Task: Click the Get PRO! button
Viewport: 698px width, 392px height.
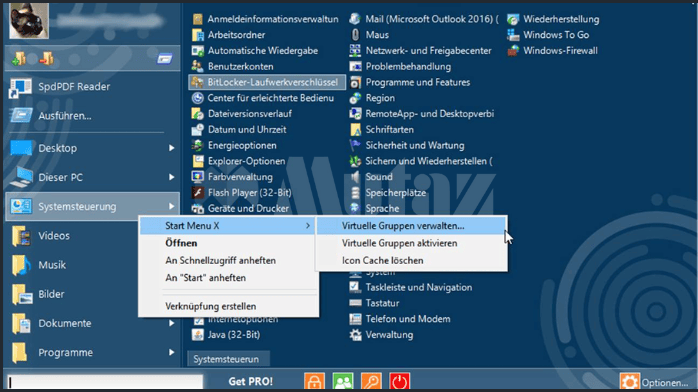Action: point(251,381)
